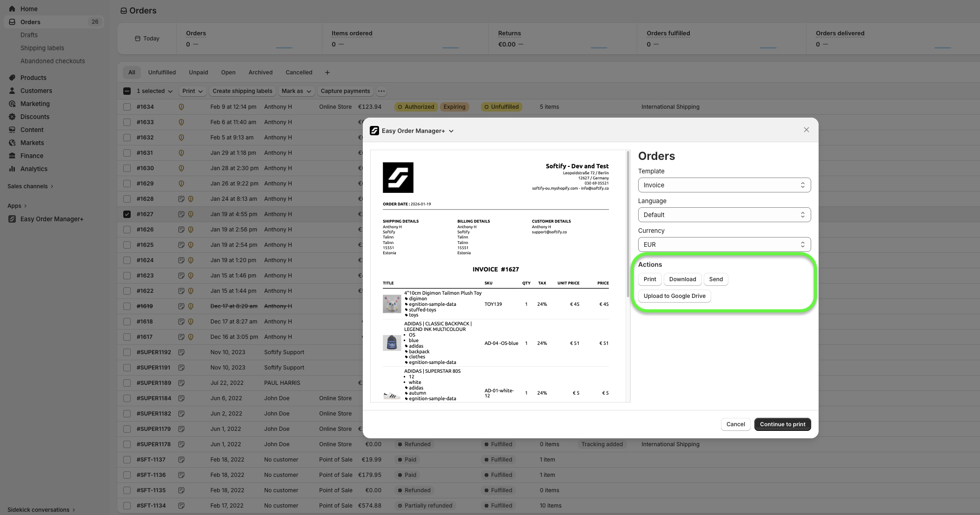Click the Easy Order Manager+ sidebar app icon
980x515 pixels.
pos(12,219)
